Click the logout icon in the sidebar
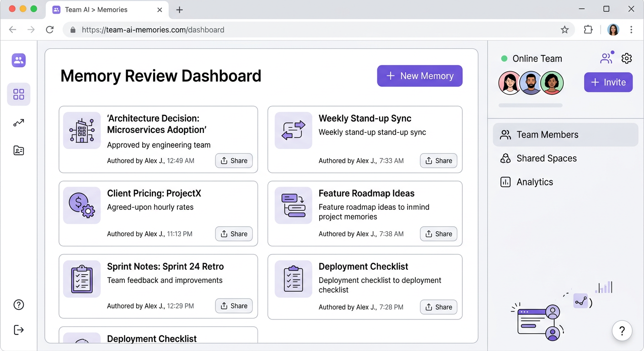 point(19,330)
